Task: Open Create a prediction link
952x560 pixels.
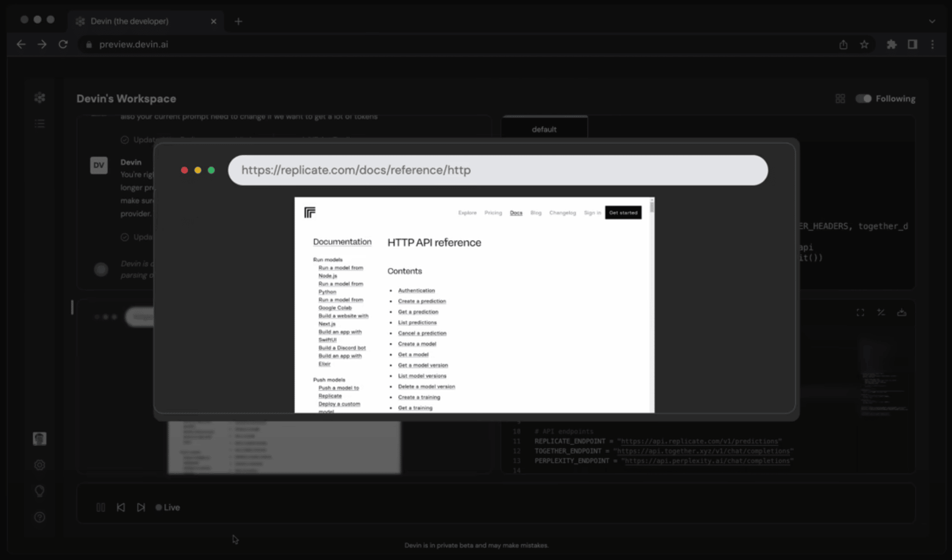Action: pos(422,302)
